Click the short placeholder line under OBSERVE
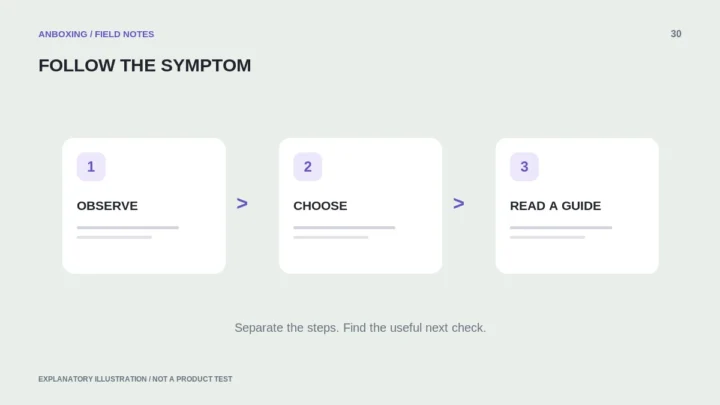This screenshot has height=405, width=720. [x=114, y=237]
